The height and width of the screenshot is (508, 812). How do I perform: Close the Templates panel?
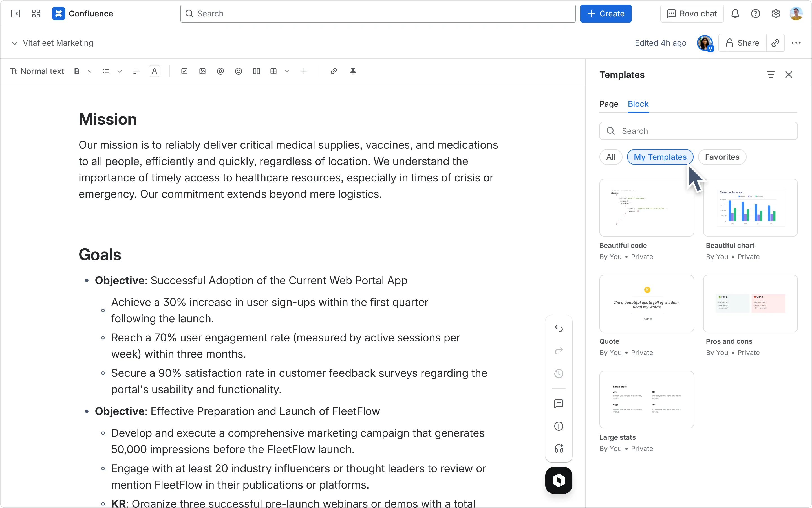click(789, 75)
